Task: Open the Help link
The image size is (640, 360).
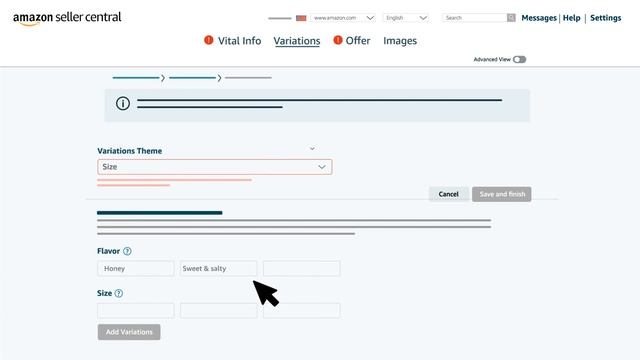Action: [571, 18]
